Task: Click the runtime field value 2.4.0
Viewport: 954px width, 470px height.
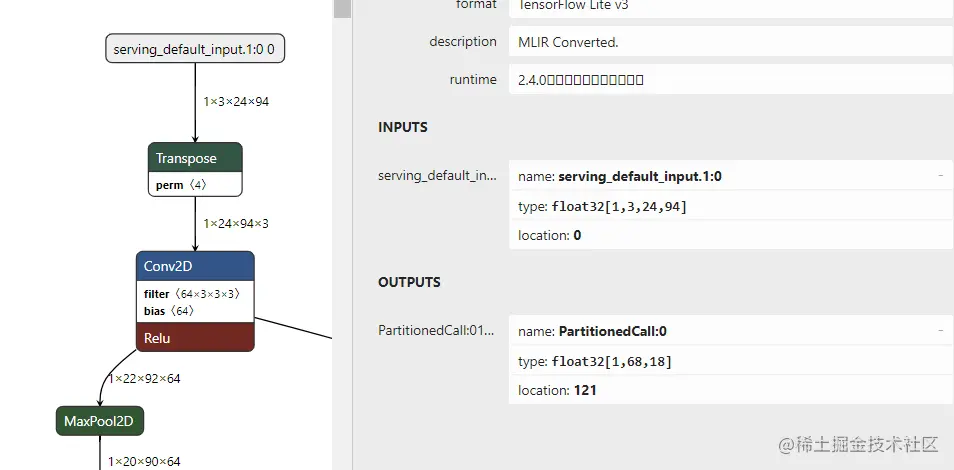Action: (731, 80)
